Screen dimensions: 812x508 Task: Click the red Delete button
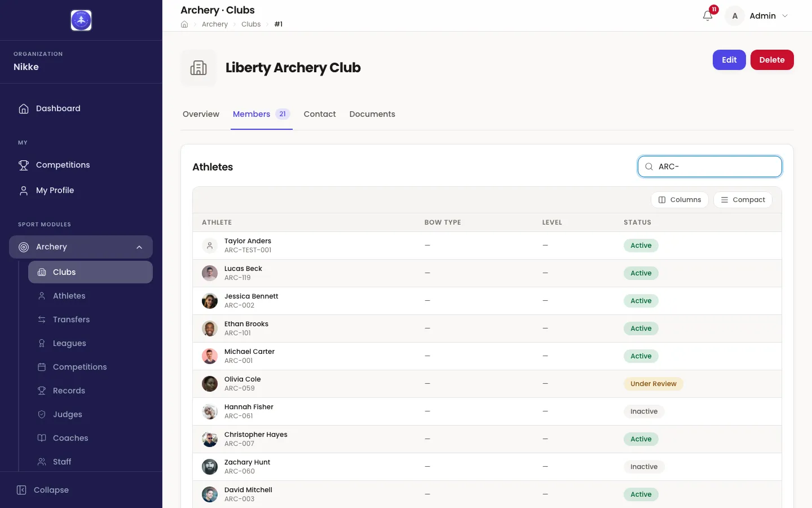pos(772,60)
